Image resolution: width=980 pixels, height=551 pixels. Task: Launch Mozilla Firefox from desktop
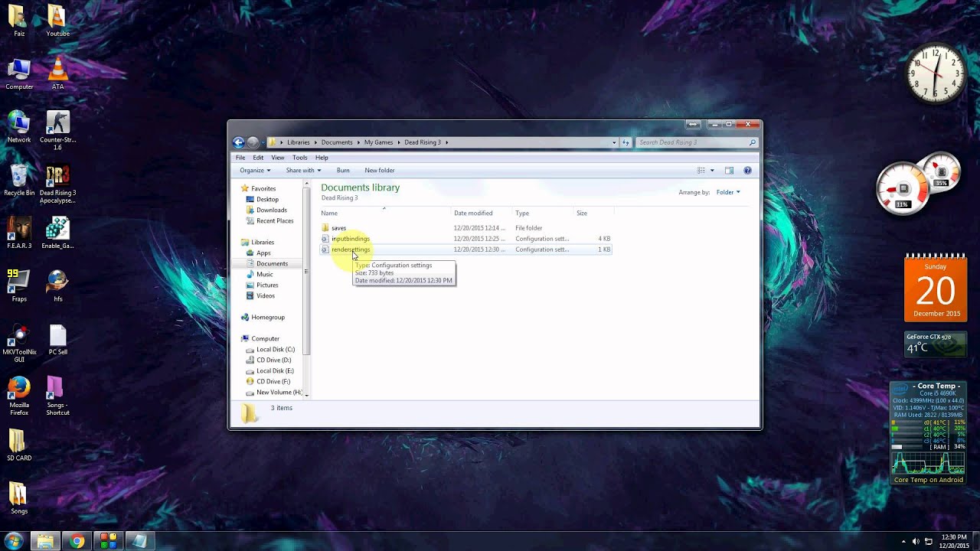tap(19, 396)
